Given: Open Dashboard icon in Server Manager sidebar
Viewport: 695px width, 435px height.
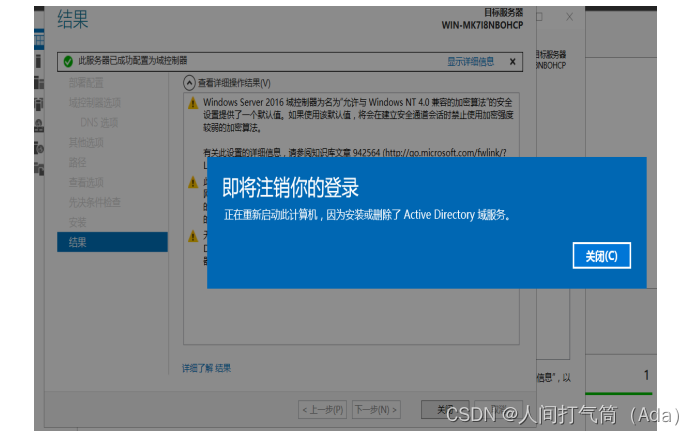Looking at the screenshot, I should 39,41.
